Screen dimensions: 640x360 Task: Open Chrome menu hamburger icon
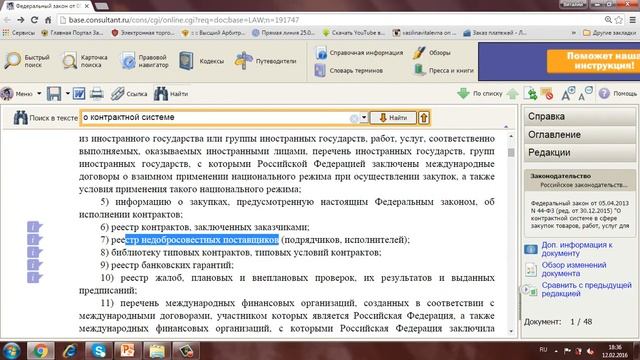tap(632, 20)
